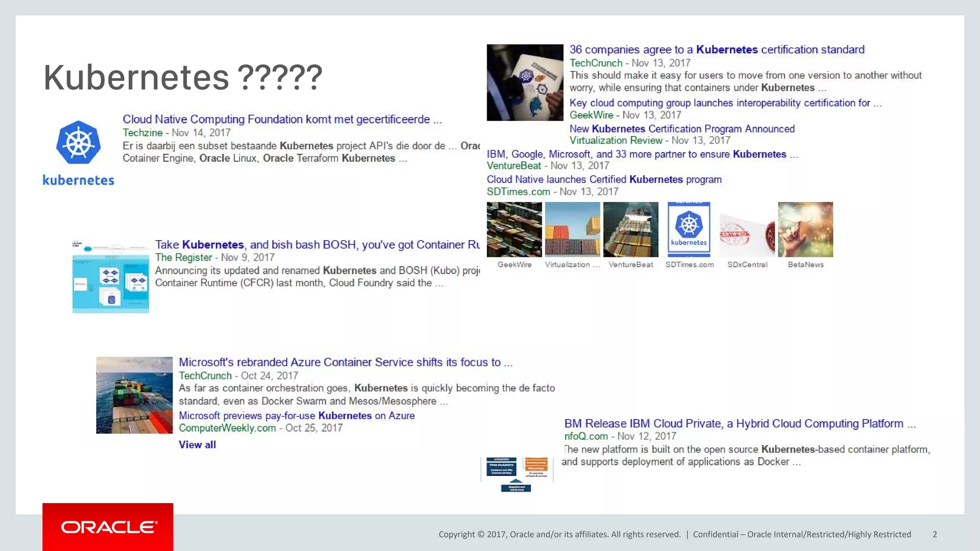Viewport: 980px width, 551px height.
Task: Click the TechCrunch stickers article image
Action: (525, 82)
